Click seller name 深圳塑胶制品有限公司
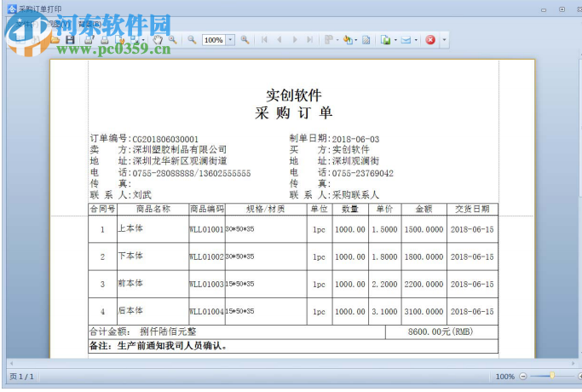Viewport: 582px width, 392px height. pyautogui.click(x=180, y=150)
